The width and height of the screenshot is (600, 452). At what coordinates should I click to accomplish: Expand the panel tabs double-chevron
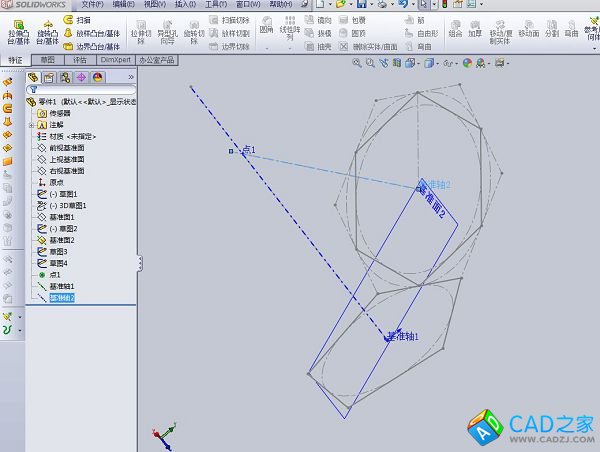coord(132,77)
